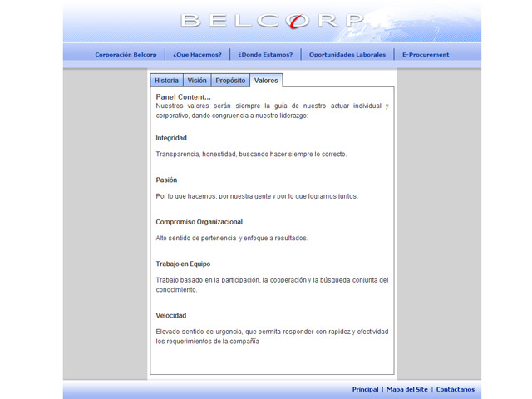This screenshot has width=532, height=399.
Task: Select the Pasión heading text
Action: tap(166, 180)
